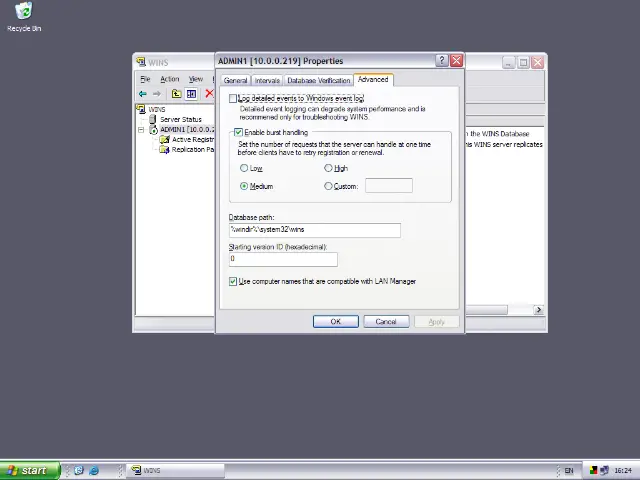
Task: Select the WINS root node icon
Action: click(141, 109)
